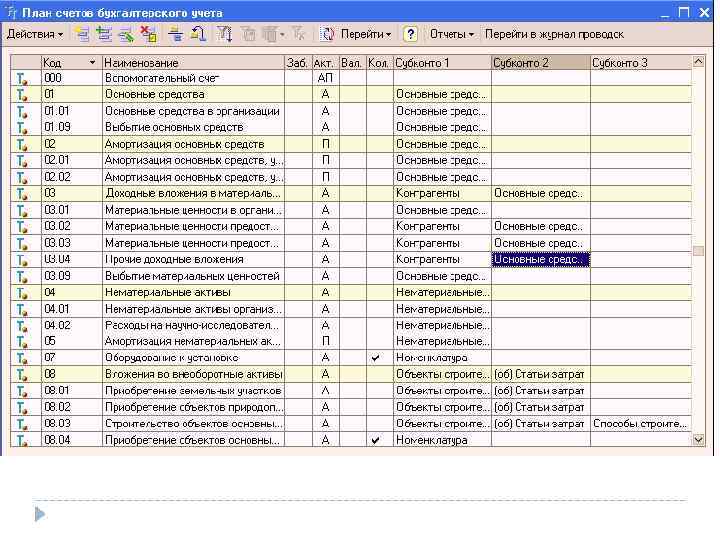Click the mark for deletion icon
Screen dimensions: 720x540
click(x=148, y=34)
